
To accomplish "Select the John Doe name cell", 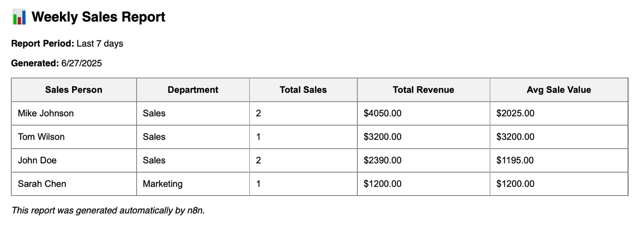I will click(74, 160).
